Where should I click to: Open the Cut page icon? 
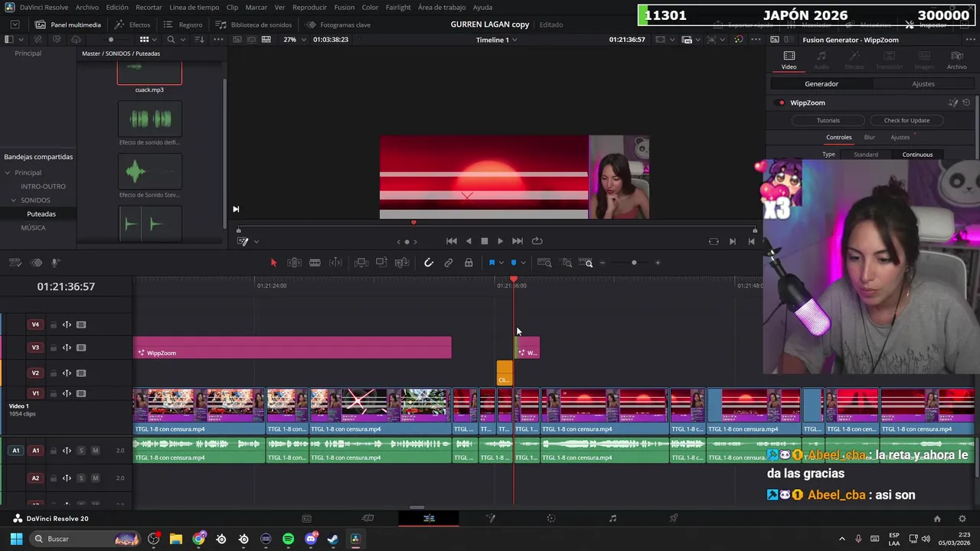[367, 518]
